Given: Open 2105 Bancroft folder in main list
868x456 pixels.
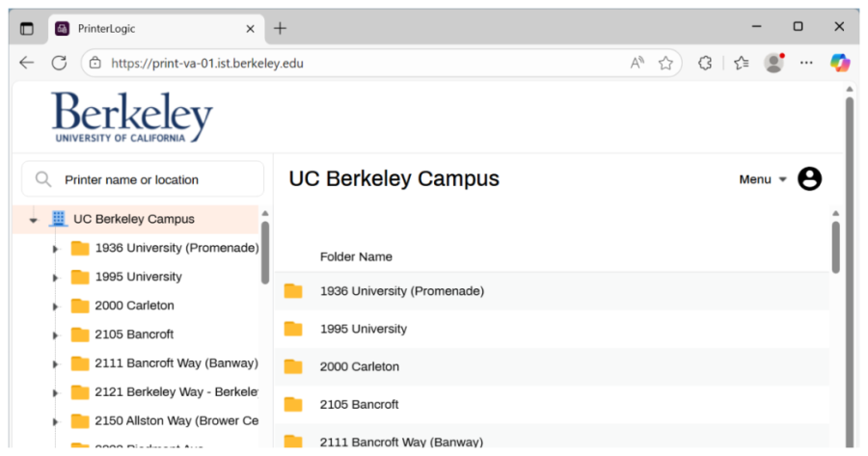Looking at the screenshot, I should point(359,404).
